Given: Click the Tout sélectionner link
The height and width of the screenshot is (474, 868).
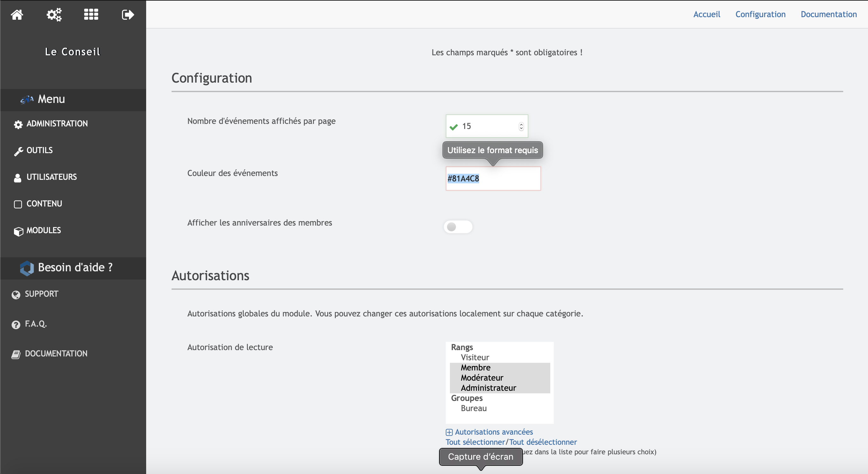Looking at the screenshot, I should (x=475, y=442).
